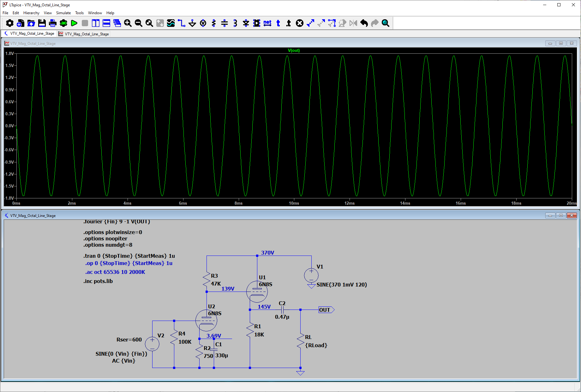The image size is (581, 392).
Task: Switch to the schematic document tab
Action: coord(29,33)
